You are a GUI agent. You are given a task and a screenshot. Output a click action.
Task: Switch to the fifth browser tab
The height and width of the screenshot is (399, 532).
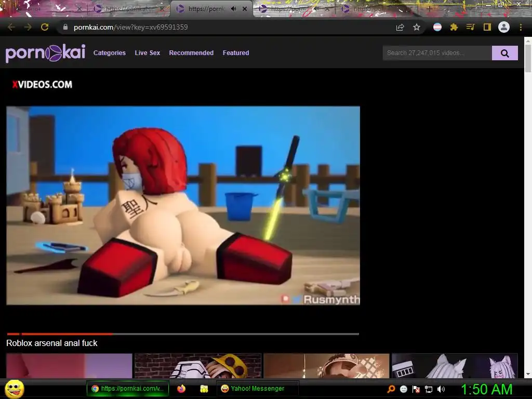click(x=377, y=9)
